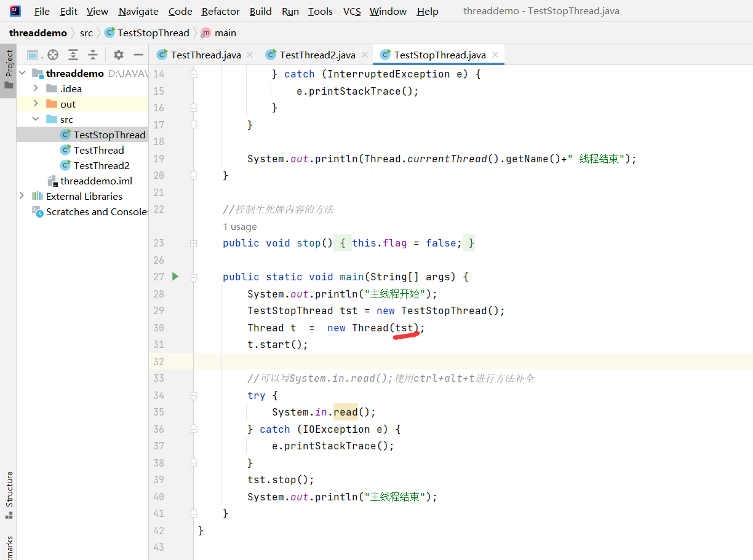Screen dimensions: 753x560
Task: Select Scratches and Consoles in tree
Action: coord(97,211)
